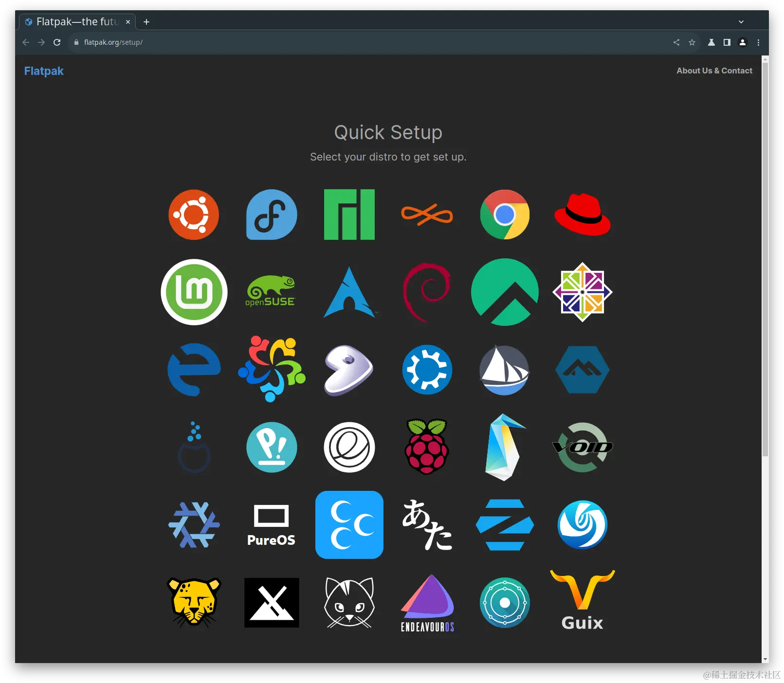Pick the green Manjaro logo

[x=349, y=215]
